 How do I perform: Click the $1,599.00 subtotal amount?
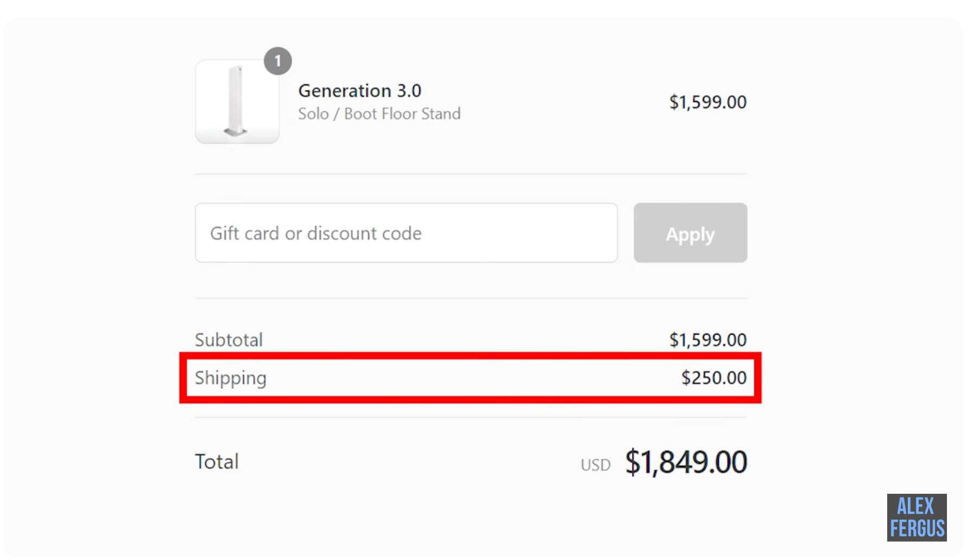pyautogui.click(x=707, y=340)
